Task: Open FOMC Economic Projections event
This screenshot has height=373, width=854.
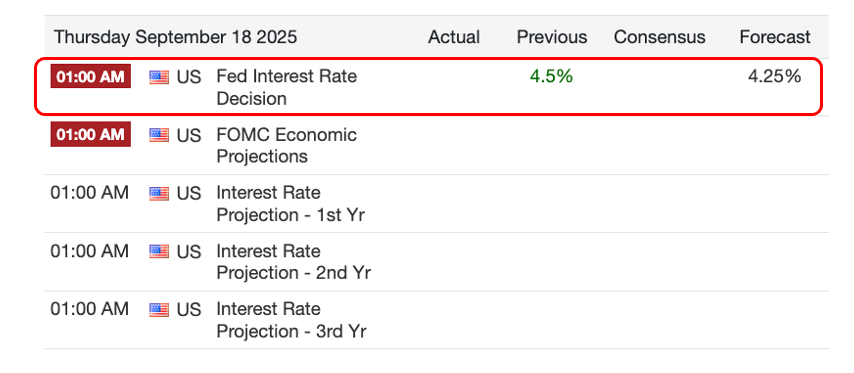Action: 286,145
